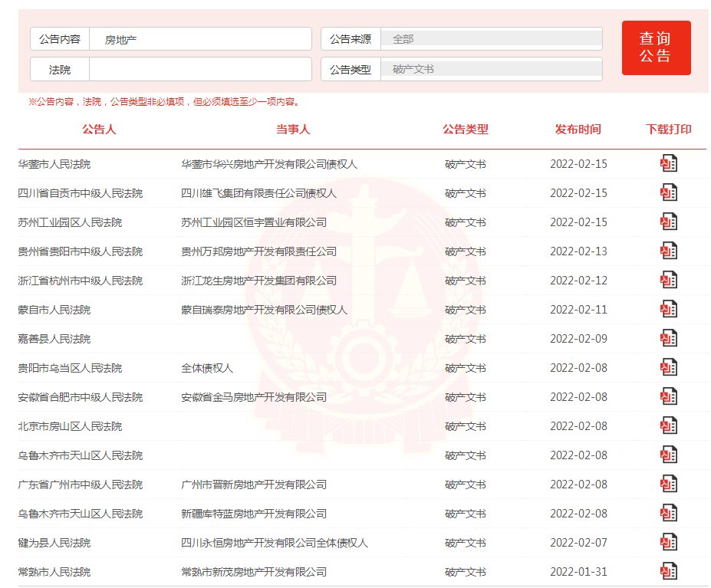Screen dimensions: 711x588
Task: Select 犍为县人民法院 in the list
Action: pyautogui.click(x=54, y=543)
